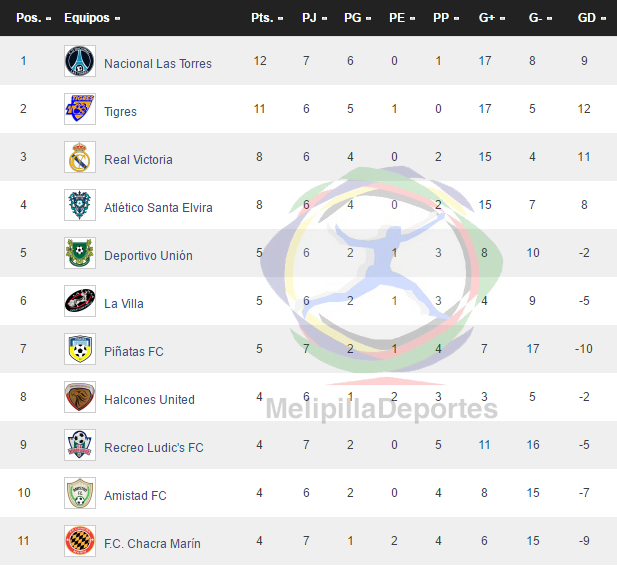Click the Deportivo Unión green shield logo
This screenshot has width=617, height=567.
(80, 253)
